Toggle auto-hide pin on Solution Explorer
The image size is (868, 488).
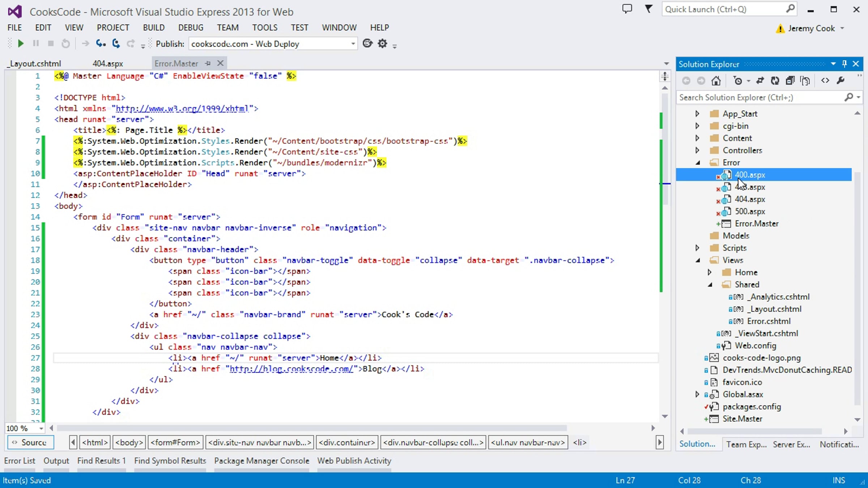pyautogui.click(x=844, y=64)
